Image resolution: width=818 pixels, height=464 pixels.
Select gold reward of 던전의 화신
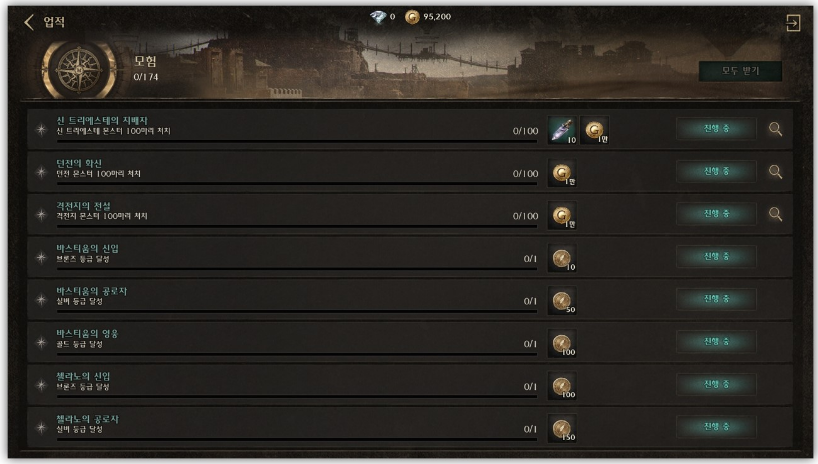click(562, 173)
